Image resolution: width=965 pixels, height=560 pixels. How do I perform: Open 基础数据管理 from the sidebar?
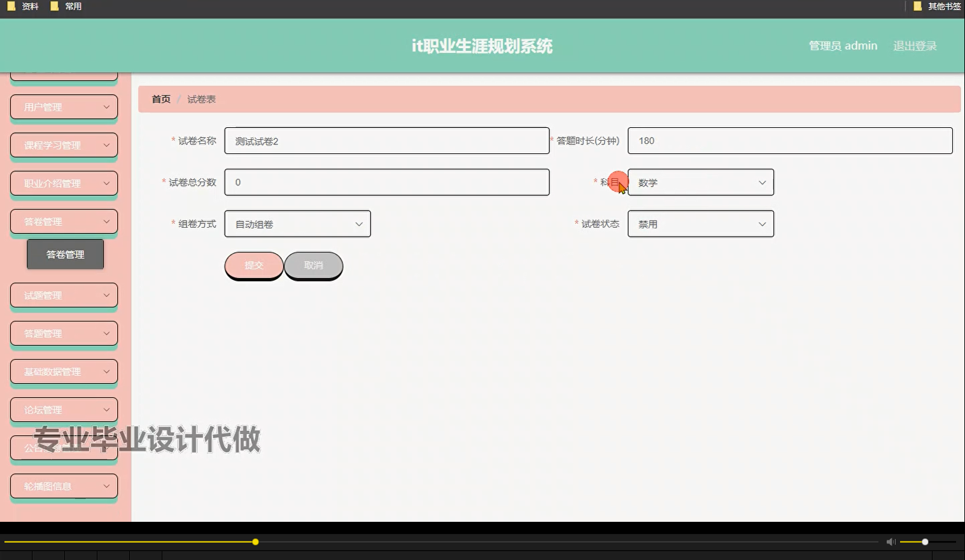(x=64, y=371)
